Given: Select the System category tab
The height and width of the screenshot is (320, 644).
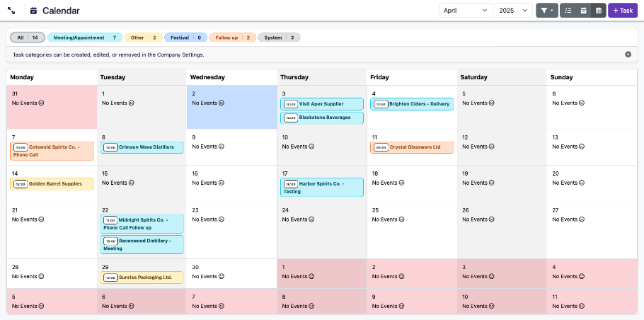Looking at the screenshot, I should 279,38.
